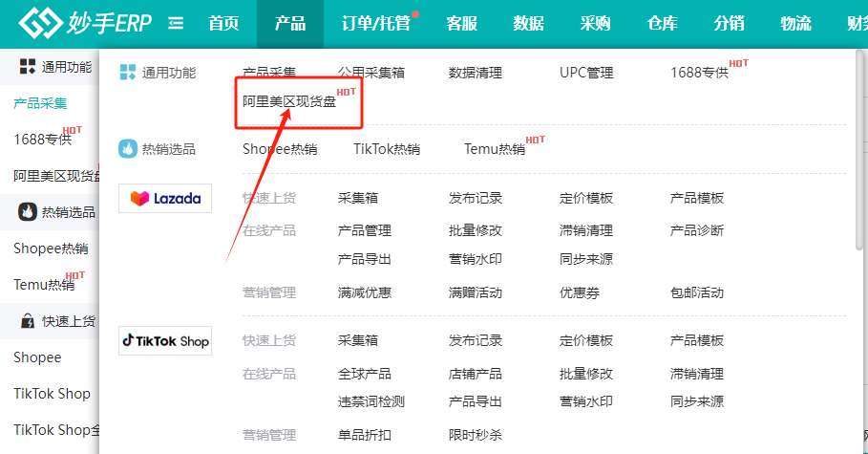Open the 物流 top menu
This screenshot has width=868, height=454.
(x=796, y=23)
